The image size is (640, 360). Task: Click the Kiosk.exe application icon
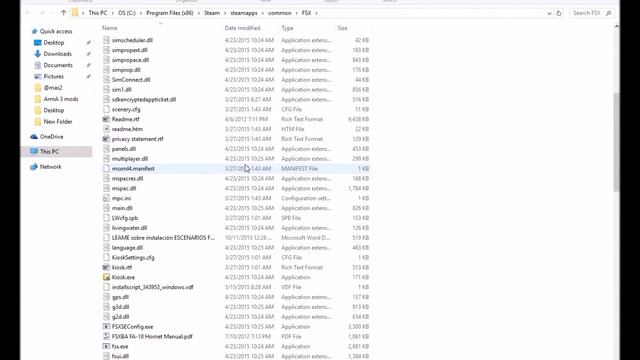click(106, 277)
